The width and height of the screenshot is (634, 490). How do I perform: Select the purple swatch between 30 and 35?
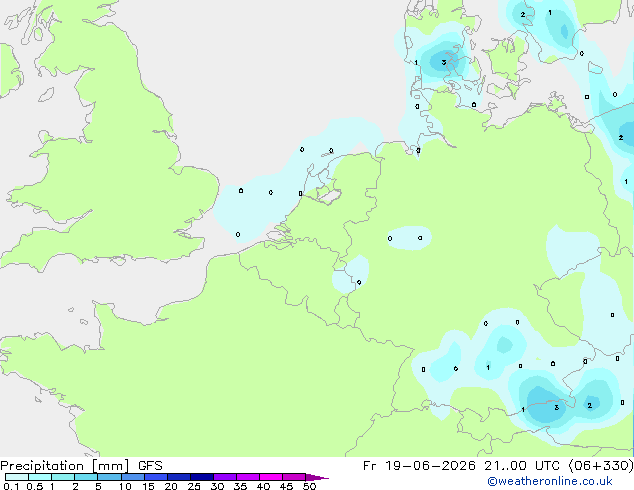(225, 477)
